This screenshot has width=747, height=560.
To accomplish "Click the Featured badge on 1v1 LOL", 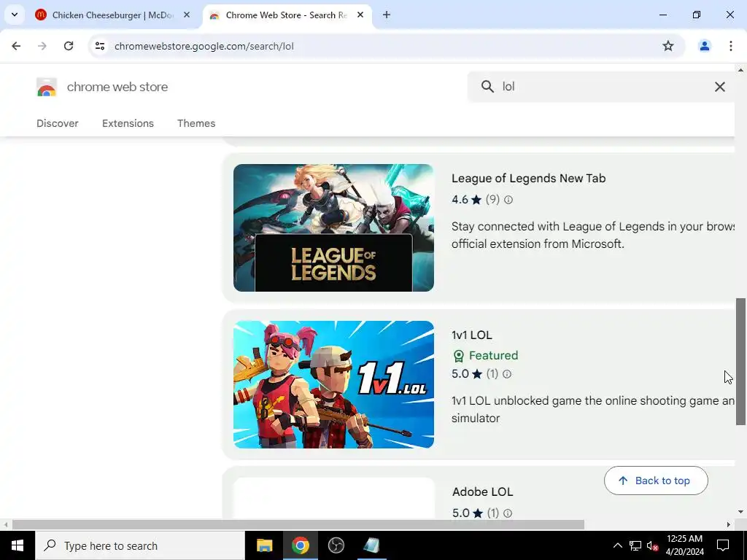I will point(485,356).
